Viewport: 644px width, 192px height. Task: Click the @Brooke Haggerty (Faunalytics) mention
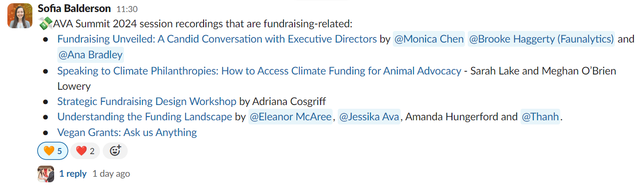coord(541,39)
